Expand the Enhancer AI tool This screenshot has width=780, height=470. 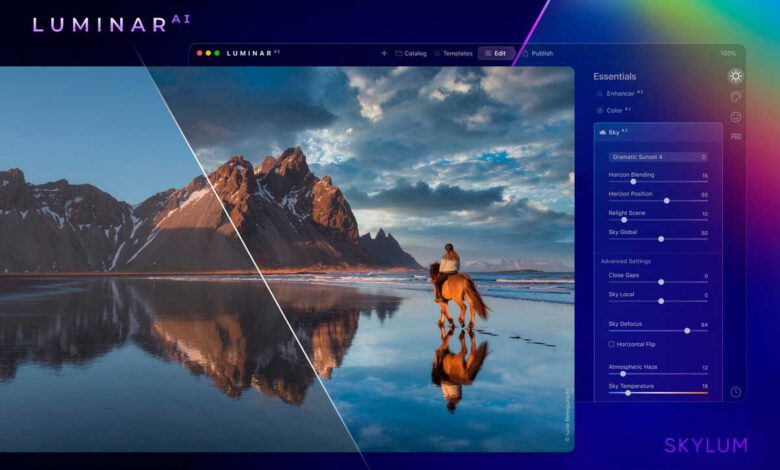pos(620,94)
